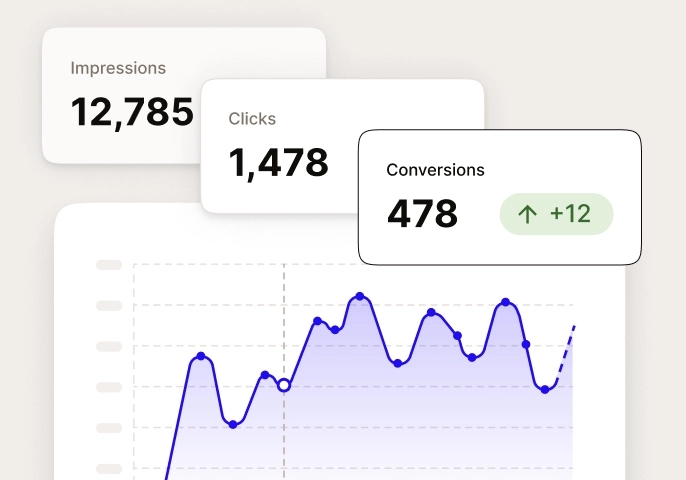Select the hollow highlighted chart data point
This screenshot has height=480, width=686.
tap(284, 385)
